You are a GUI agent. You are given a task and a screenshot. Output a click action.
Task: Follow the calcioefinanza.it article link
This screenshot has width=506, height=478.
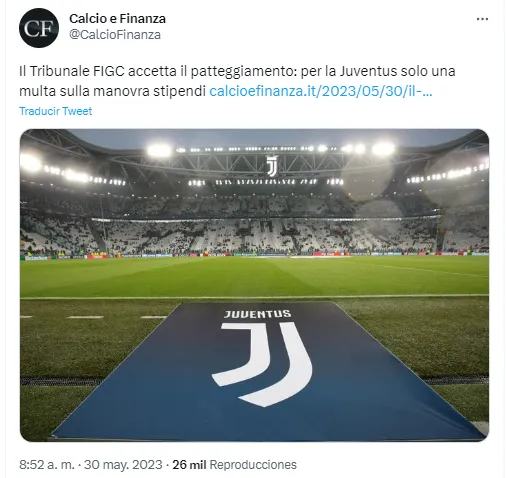tap(321, 91)
